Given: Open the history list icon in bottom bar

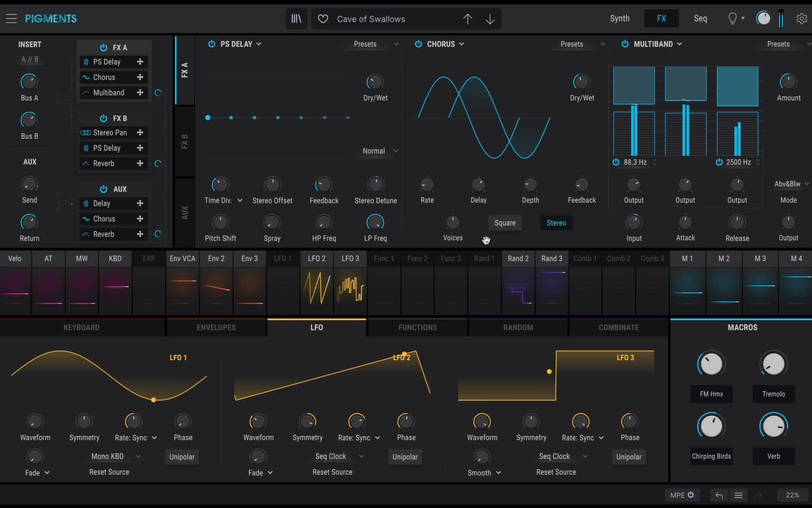Looking at the screenshot, I should (738, 495).
